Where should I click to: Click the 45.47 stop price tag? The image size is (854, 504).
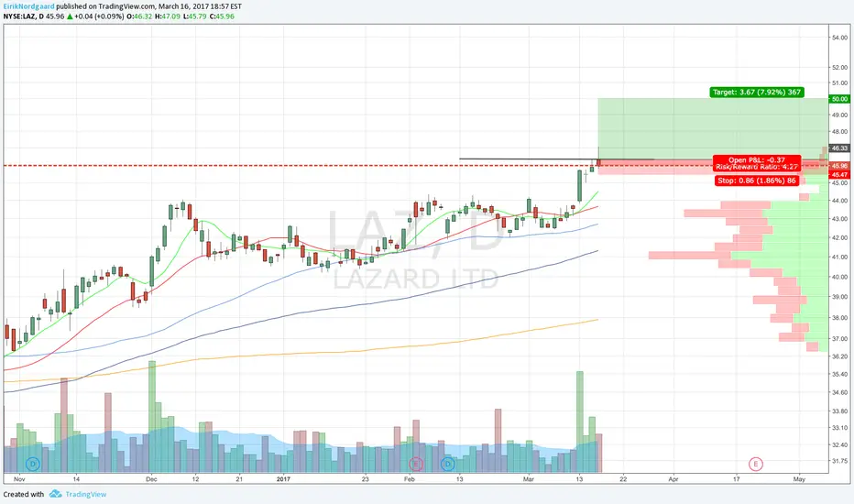839,175
